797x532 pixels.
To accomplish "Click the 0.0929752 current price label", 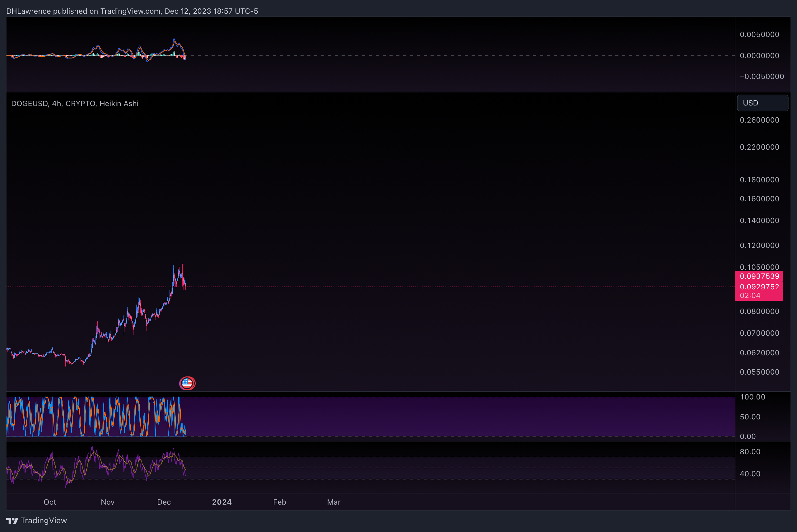I will [x=759, y=287].
